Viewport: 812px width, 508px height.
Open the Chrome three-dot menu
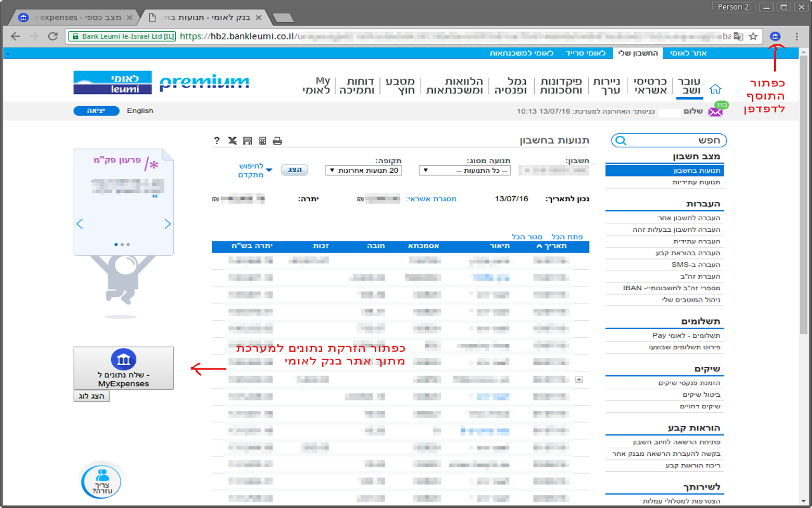point(797,36)
